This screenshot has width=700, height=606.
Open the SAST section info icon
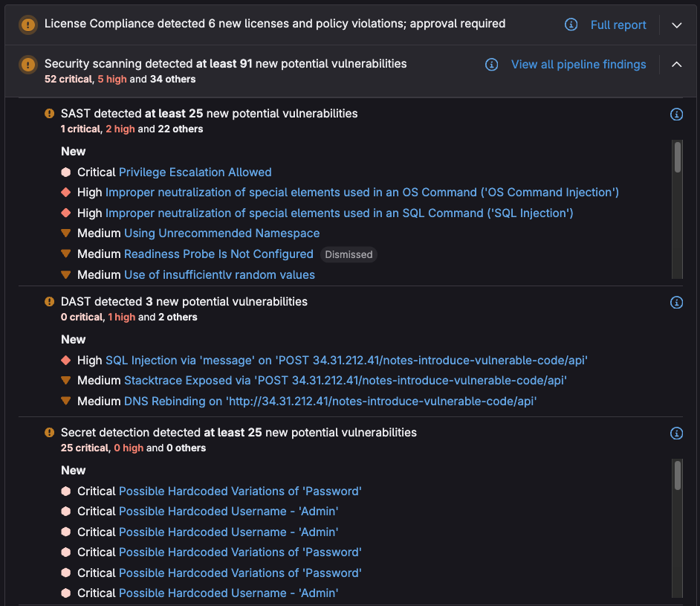[676, 115]
